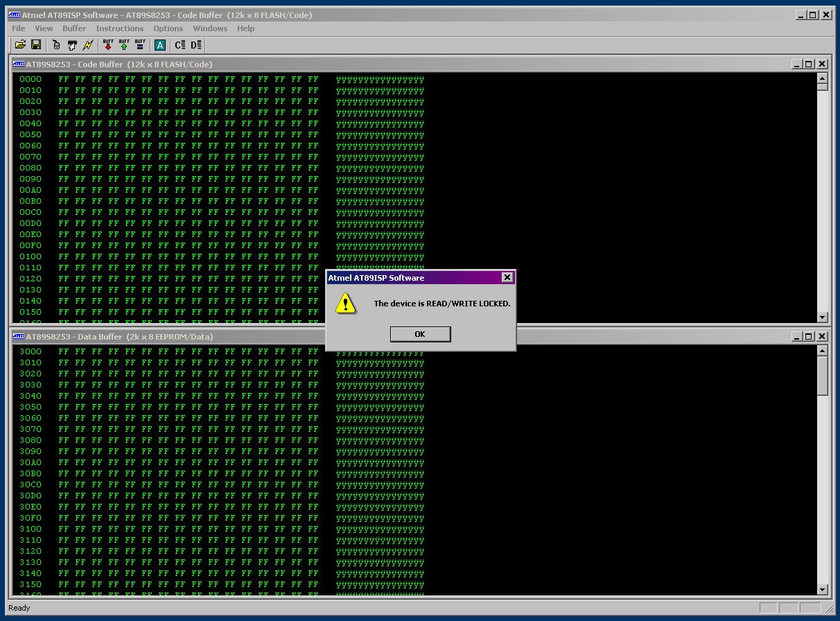This screenshot has width=840, height=621.
Task: Click Data Buffer scrollbar up arrow
Action: click(823, 350)
